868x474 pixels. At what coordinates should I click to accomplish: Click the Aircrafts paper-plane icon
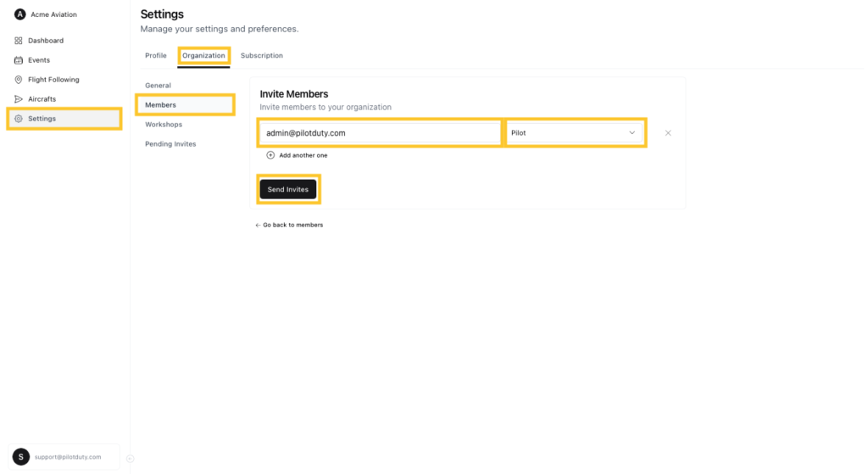tap(19, 99)
